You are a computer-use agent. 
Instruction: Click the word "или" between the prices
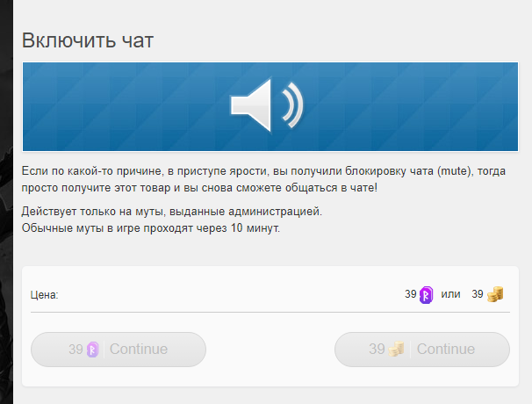450,294
